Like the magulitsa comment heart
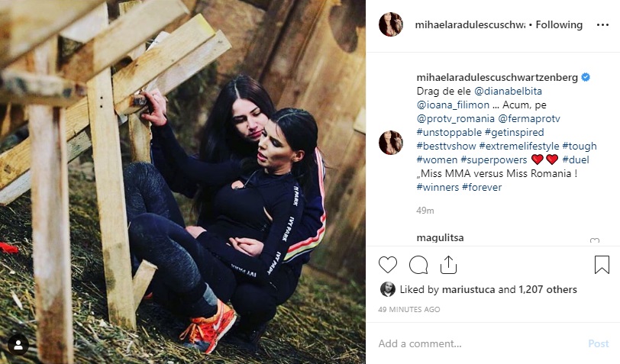The height and width of the screenshot is (364, 620). tap(595, 240)
